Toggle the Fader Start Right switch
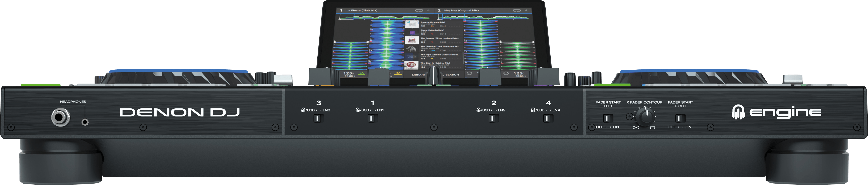This screenshot has height=185, width=868. coord(680,118)
